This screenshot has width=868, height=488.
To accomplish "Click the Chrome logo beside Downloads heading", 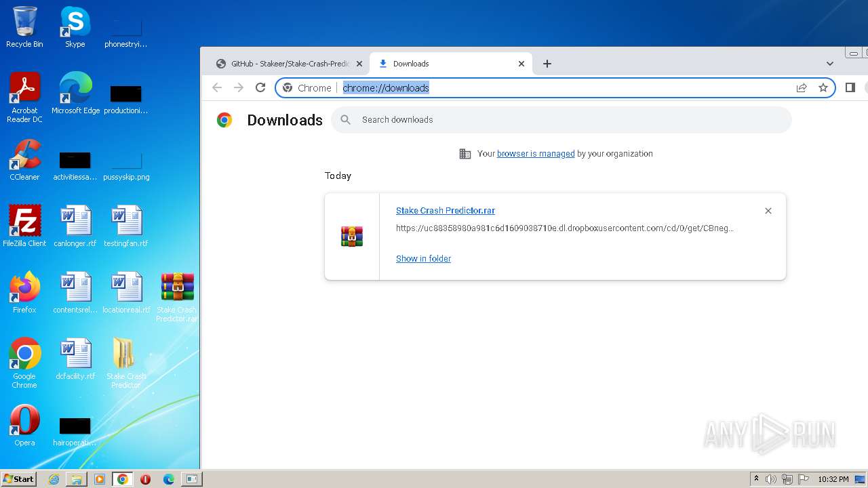I will pyautogui.click(x=224, y=120).
